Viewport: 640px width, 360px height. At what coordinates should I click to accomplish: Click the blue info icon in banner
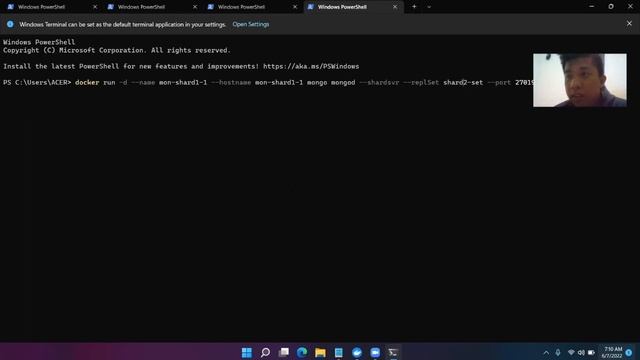(10, 24)
